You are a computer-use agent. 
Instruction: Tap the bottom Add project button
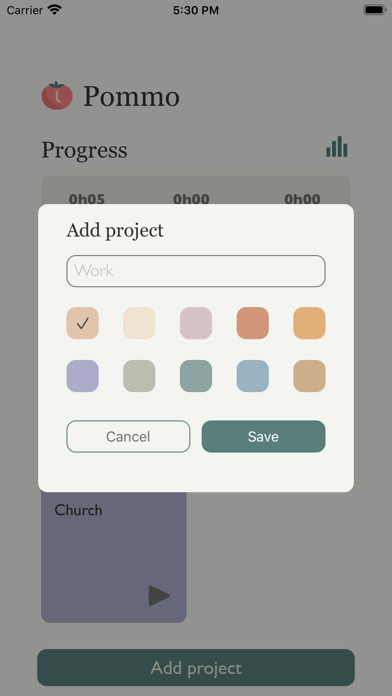(196, 668)
